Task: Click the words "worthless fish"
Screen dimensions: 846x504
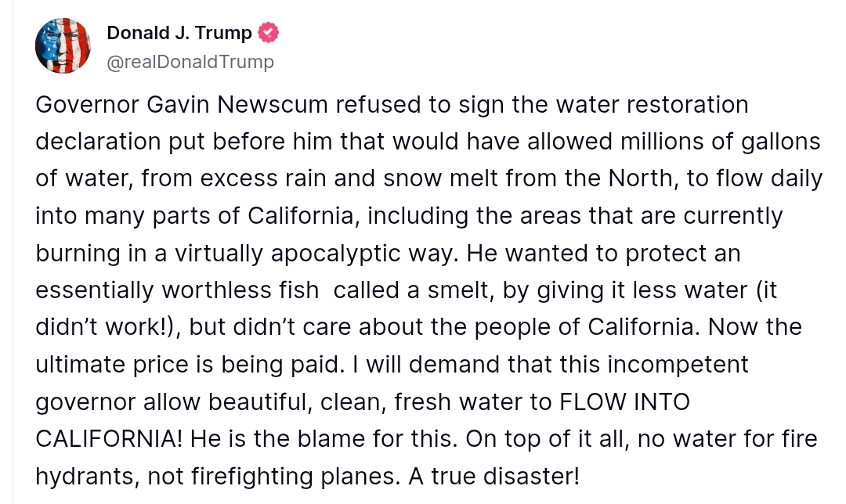Action: tap(240, 290)
